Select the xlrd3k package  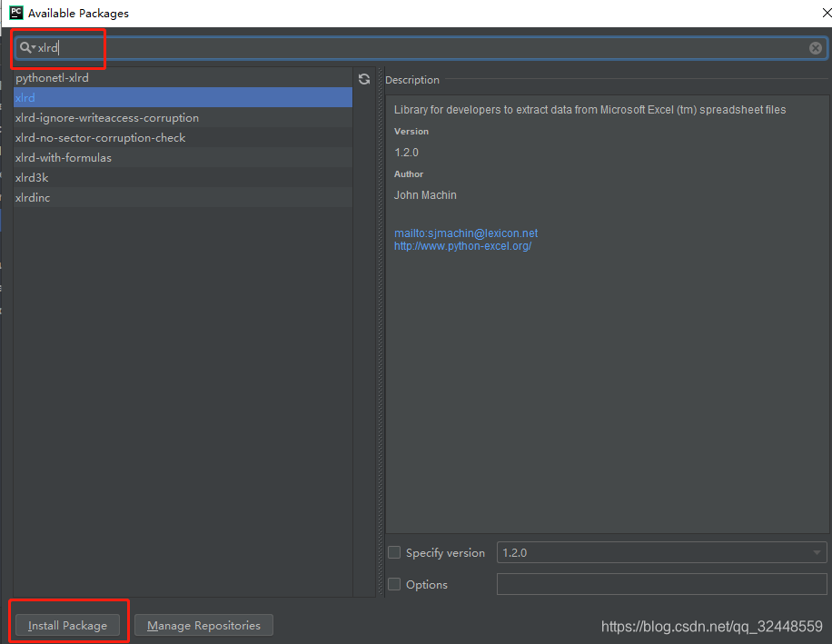coord(183,178)
